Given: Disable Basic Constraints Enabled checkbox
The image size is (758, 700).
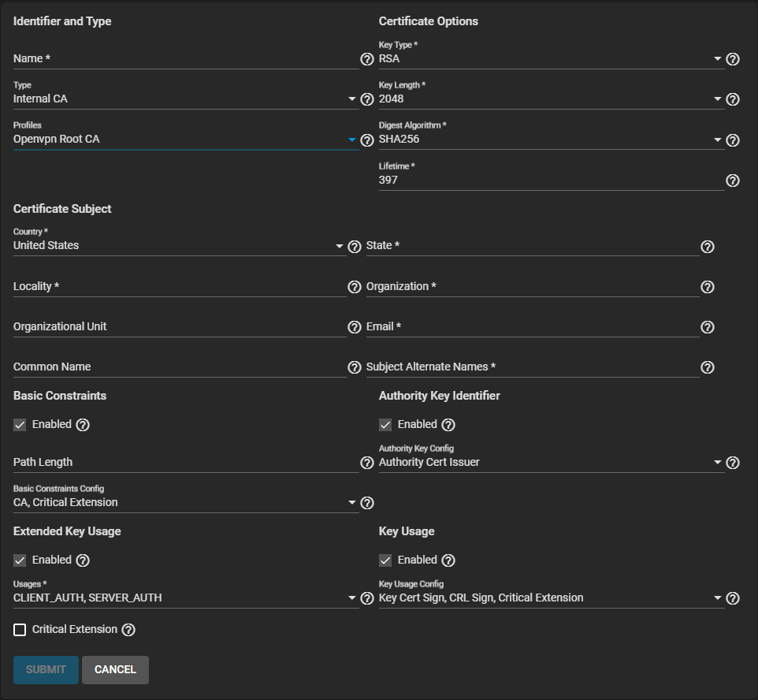Looking at the screenshot, I should click(x=20, y=425).
